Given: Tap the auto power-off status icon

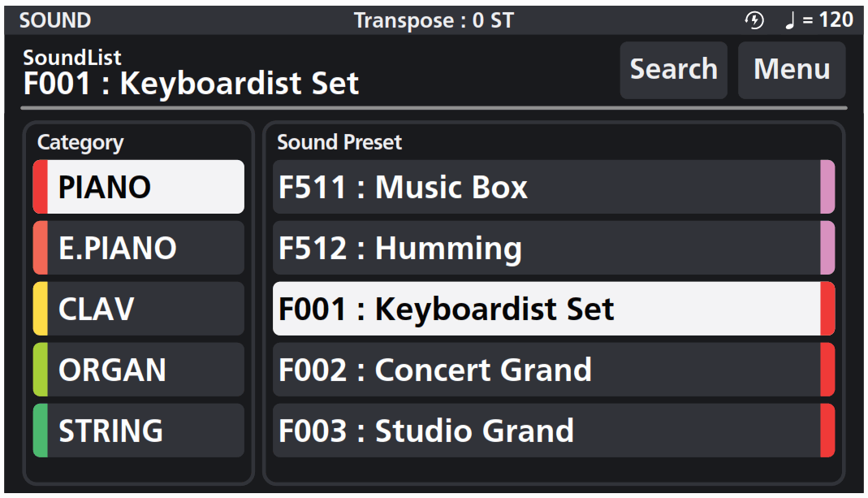Looking at the screenshot, I should [755, 20].
